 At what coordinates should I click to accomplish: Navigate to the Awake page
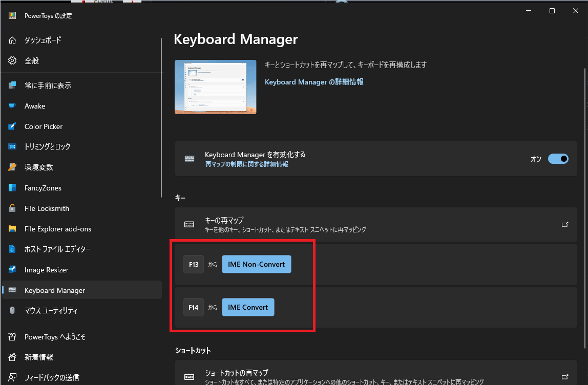pos(82,106)
